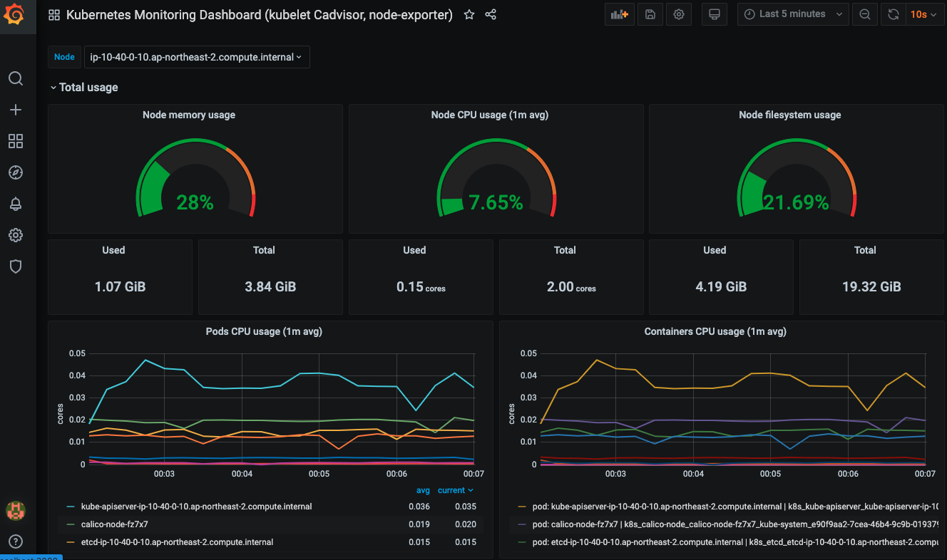Share the dashboard using share icon
947x560 pixels.
(x=491, y=15)
